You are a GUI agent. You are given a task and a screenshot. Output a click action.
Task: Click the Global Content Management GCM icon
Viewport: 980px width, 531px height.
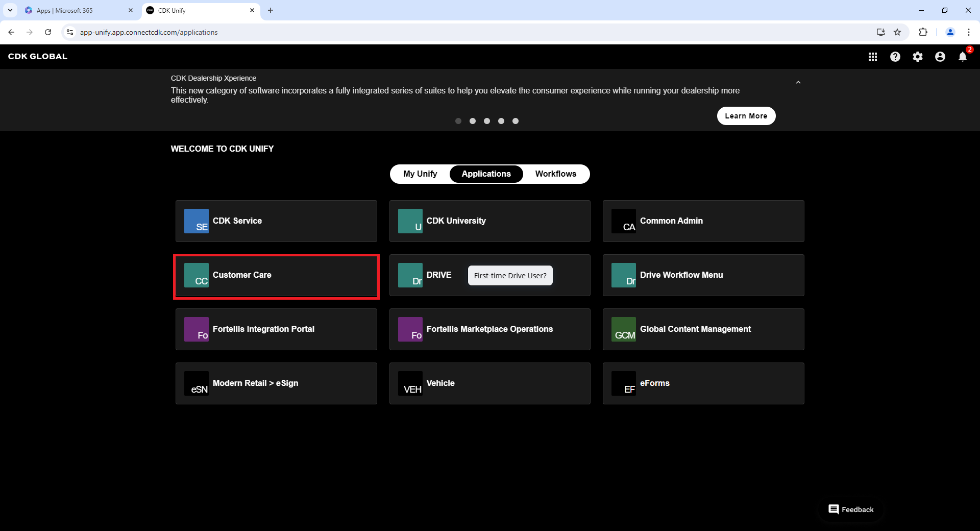tap(624, 329)
